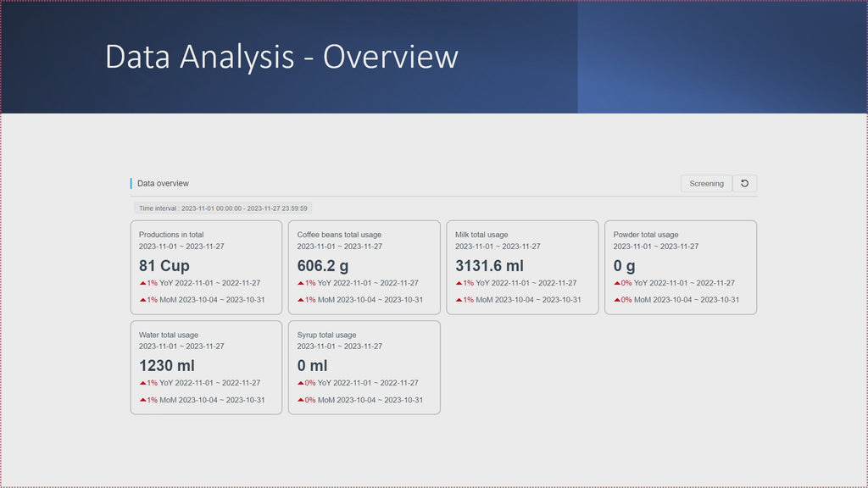The image size is (868, 488).
Task: Click the YoY red arrow in Water card
Action: [143, 383]
